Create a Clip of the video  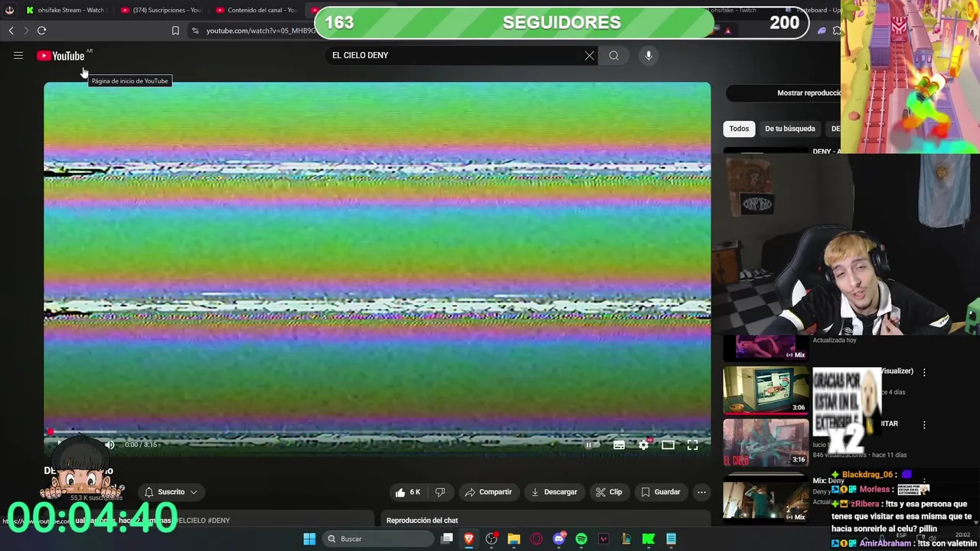pyautogui.click(x=609, y=492)
